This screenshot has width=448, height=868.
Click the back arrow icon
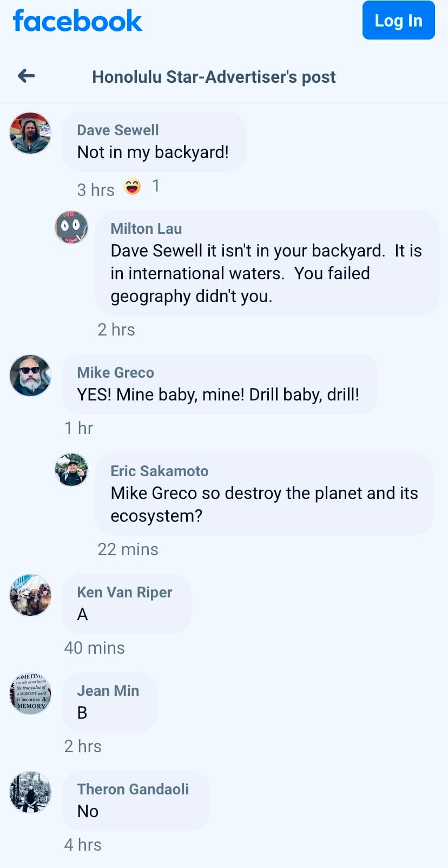[x=27, y=76]
